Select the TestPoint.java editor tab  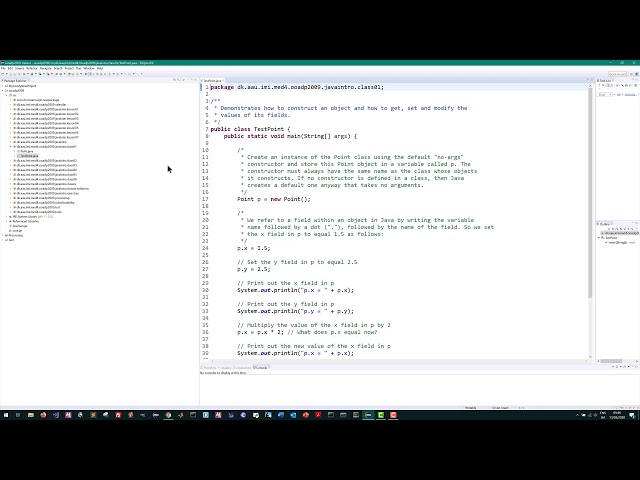(212, 81)
